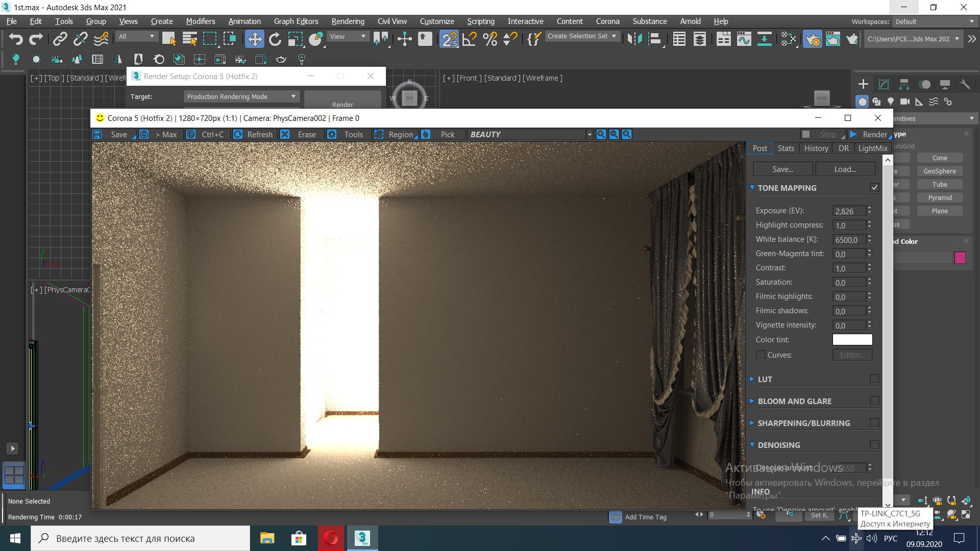Click the GeoSphere primitive button
This screenshot has width=980, height=551.
click(x=940, y=171)
